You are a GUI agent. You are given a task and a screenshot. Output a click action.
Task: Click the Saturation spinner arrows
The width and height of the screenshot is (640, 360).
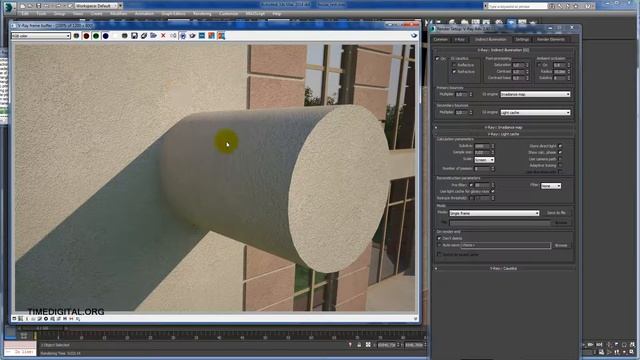coord(527,65)
